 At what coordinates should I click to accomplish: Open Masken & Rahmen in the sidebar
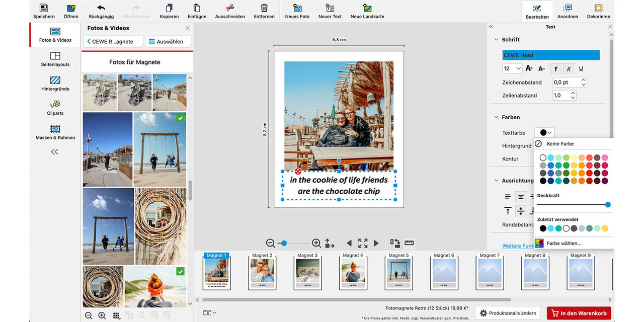(55, 132)
